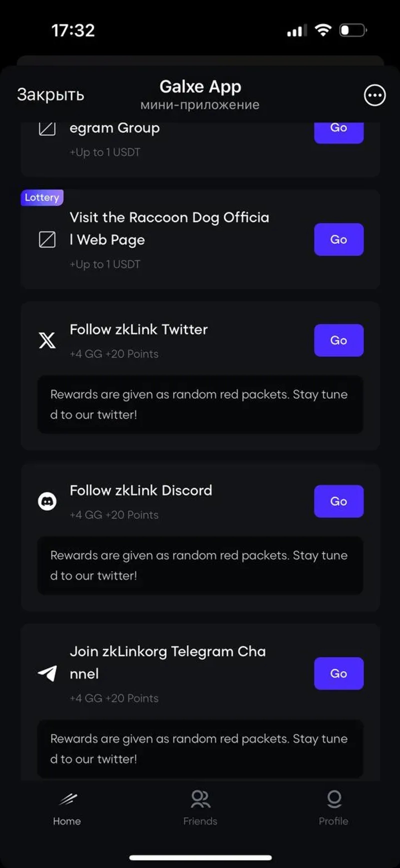The image size is (400, 868).
Task: Open the three-dot options menu
Action: 375,95
